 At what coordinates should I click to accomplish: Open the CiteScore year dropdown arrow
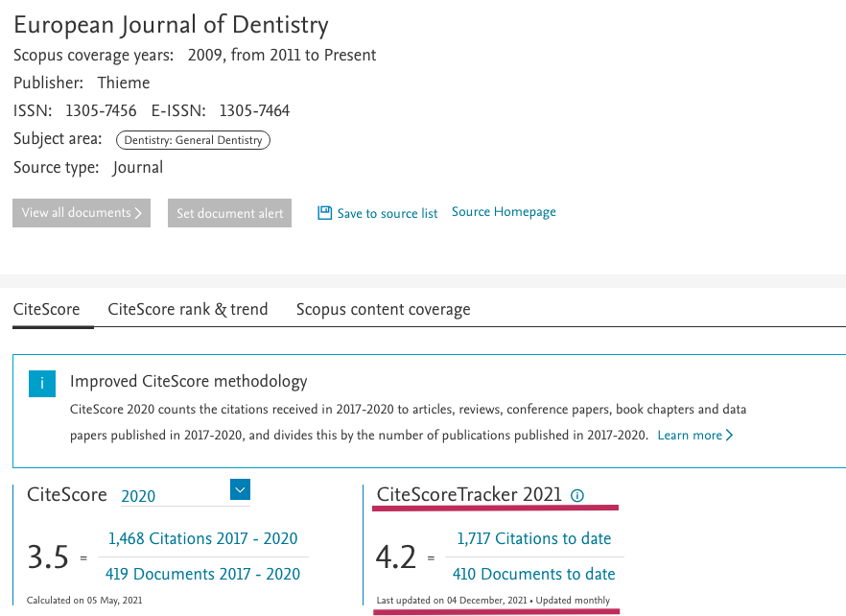tap(240, 489)
